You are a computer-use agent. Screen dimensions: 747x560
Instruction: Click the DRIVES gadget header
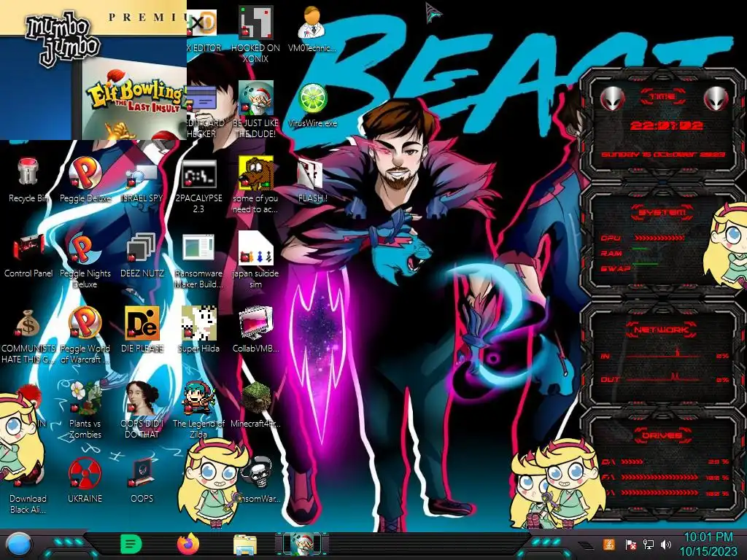662,435
